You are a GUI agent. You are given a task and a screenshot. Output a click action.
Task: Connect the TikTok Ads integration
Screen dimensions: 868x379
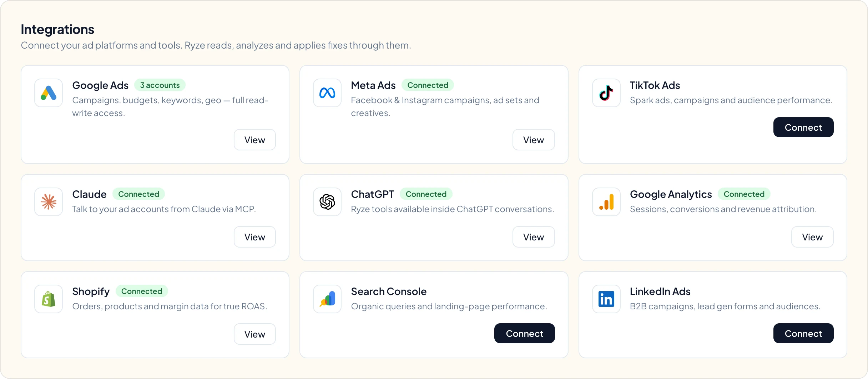803,127
